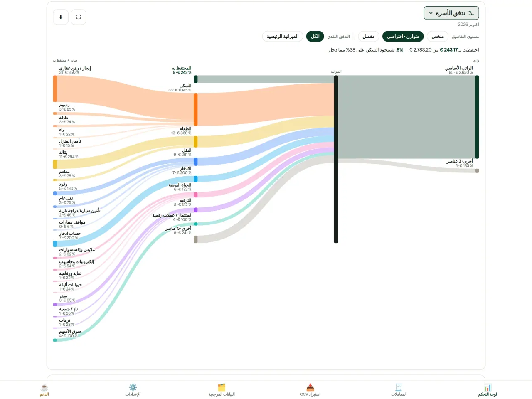This screenshot has width=532, height=399.
Task: Open fullscreen view of the chart
Action: coord(79,17)
